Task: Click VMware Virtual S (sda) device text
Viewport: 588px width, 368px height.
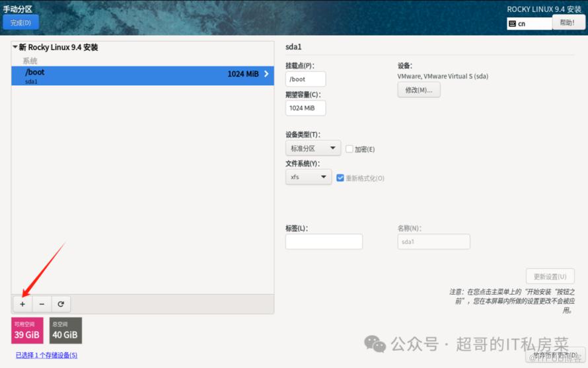Action: (x=443, y=76)
